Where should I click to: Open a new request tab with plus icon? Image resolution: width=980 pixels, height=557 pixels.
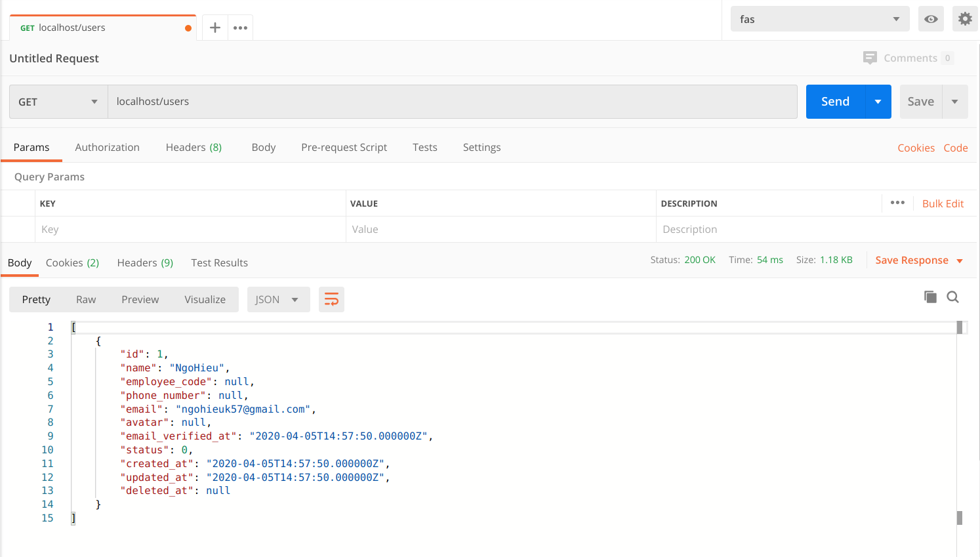pyautogui.click(x=214, y=28)
